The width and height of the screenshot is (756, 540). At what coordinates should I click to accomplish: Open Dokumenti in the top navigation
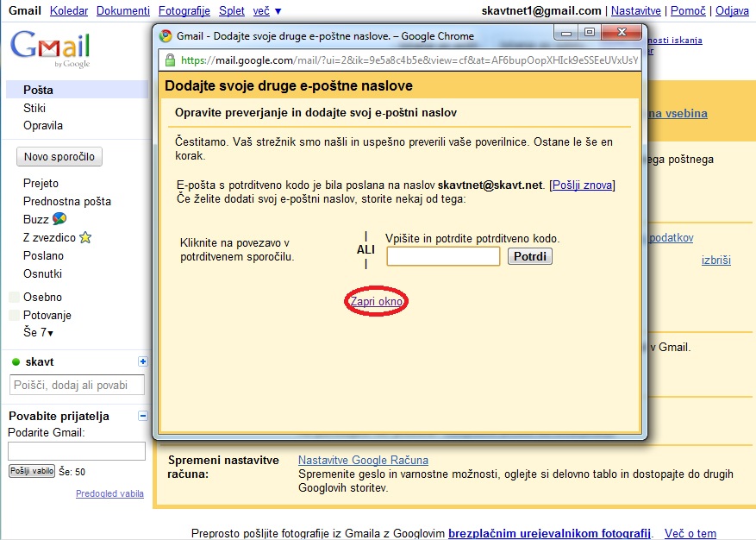123,10
